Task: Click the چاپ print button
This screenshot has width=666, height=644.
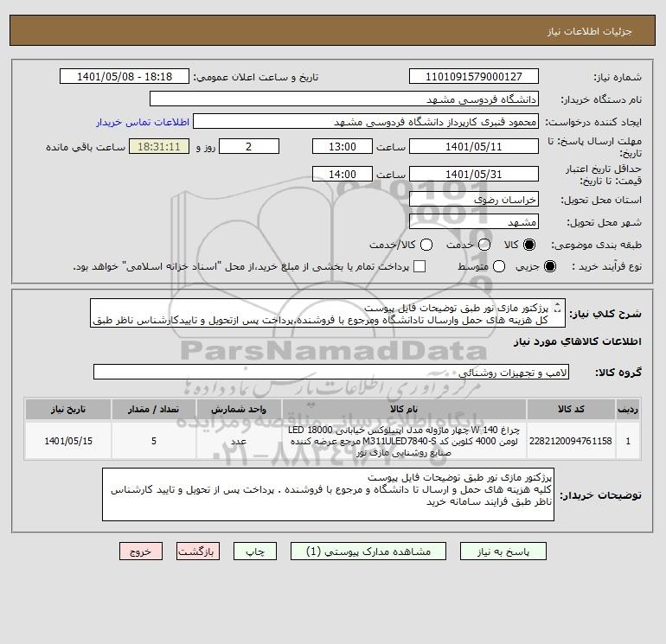Action: coord(255,552)
